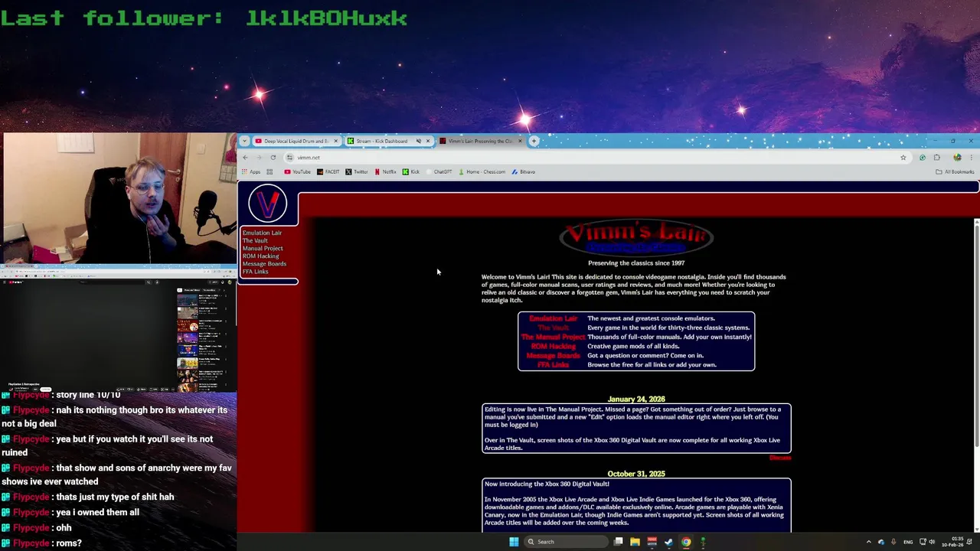Click the red FFA Links link in the table

(553, 364)
